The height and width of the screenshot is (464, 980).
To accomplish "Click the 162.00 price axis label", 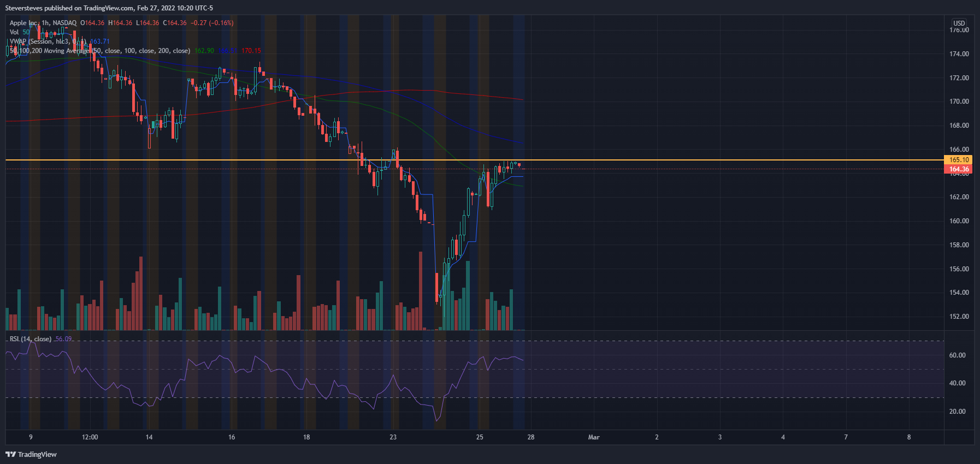I will click(x=959, y=197).
